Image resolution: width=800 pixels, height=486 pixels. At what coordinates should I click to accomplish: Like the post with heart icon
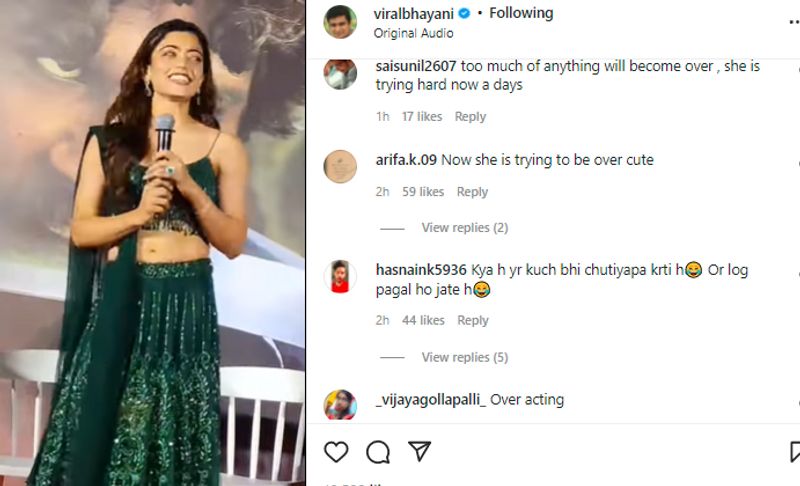coord(336,452)
